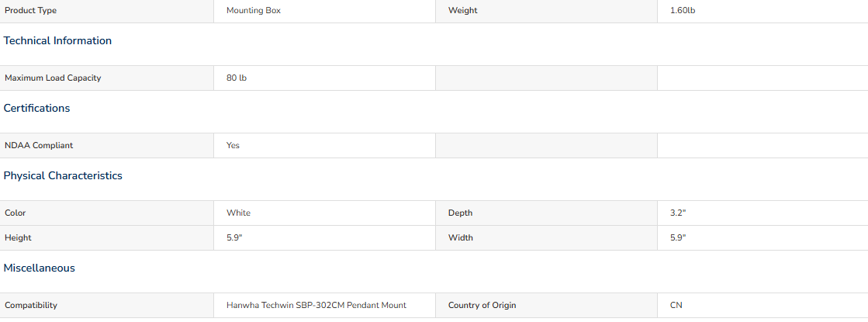
Task: Click the 80 lb value
Action: click(x=237, y=78)
